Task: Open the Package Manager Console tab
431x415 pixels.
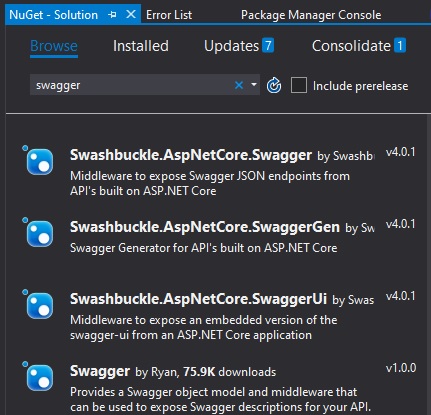Action: (x=311, y=15)
